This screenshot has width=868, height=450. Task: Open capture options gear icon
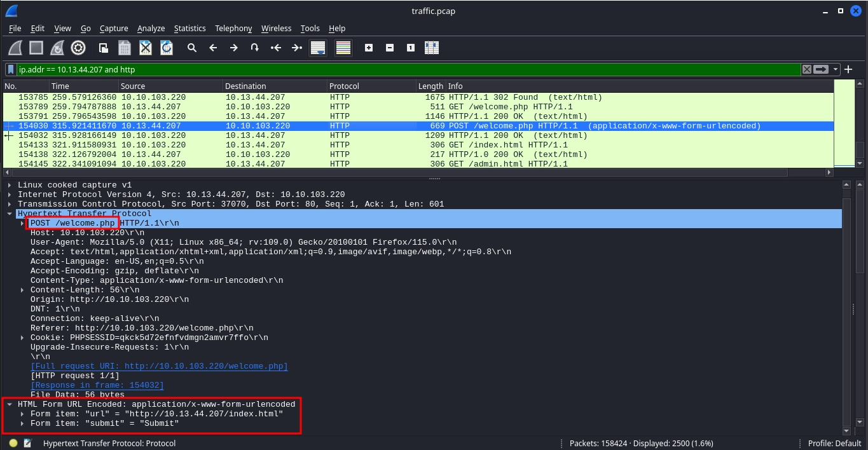pyautogui.click(x=78, y=48)
